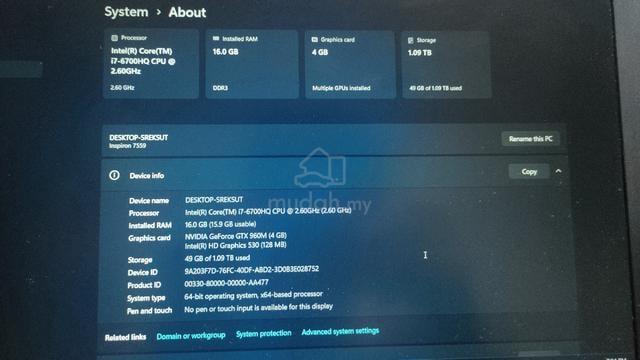
Task: Open the Graphics card 4 GB card
Action: [350, 64]
